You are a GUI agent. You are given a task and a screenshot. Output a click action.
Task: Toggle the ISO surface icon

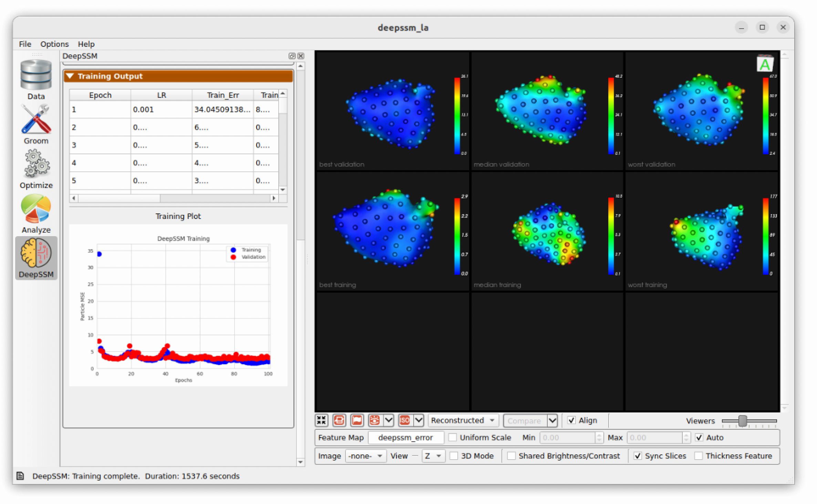[x=405, y=420]
